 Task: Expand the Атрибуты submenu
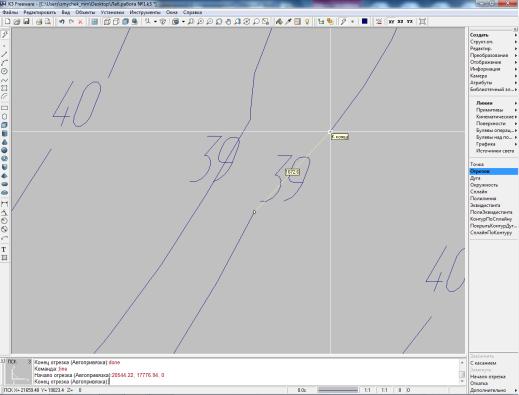(x=493, y=83)
